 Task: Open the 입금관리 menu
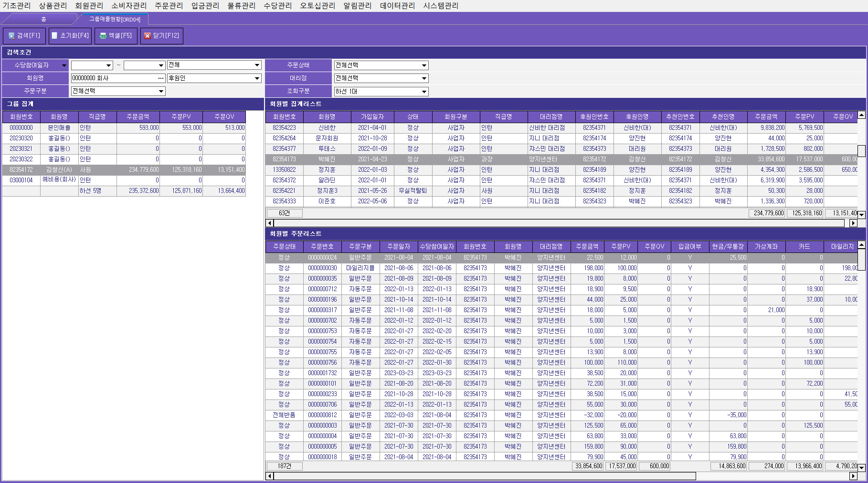click(x=205, y=6)
